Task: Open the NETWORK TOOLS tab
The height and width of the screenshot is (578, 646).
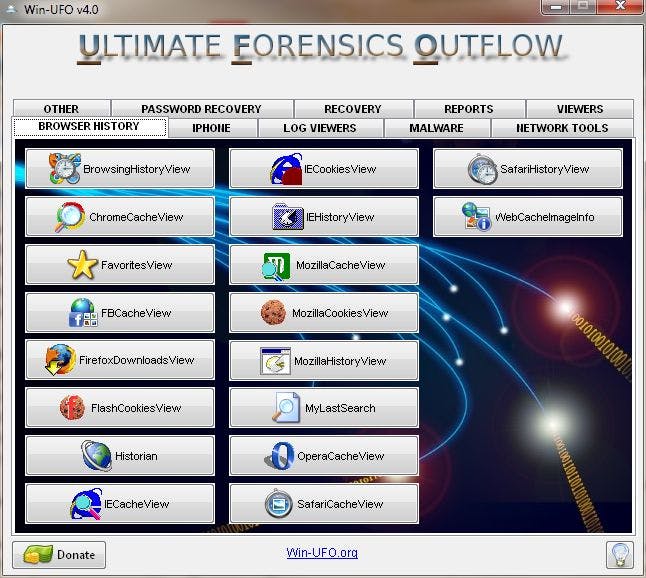Action: click(x=562, y=128)
